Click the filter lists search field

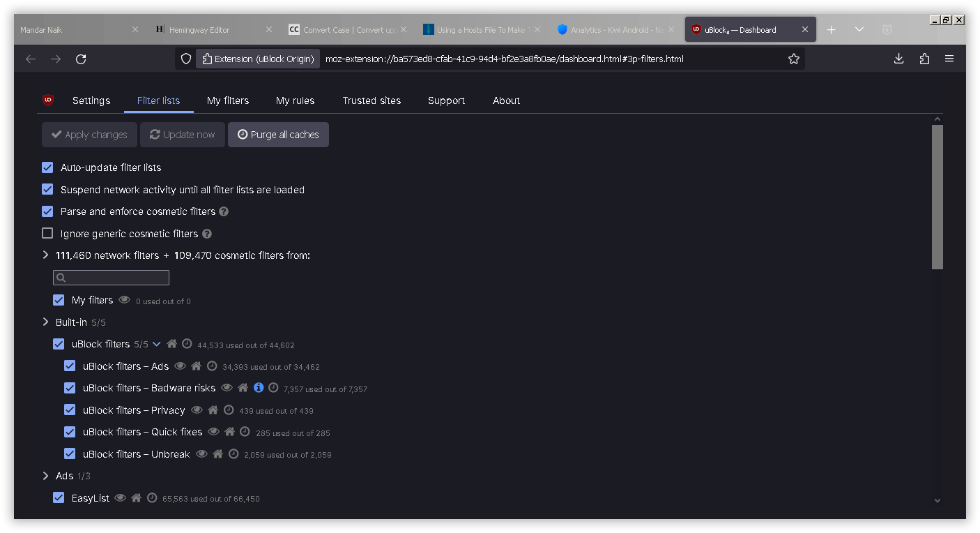coord(111,278)
